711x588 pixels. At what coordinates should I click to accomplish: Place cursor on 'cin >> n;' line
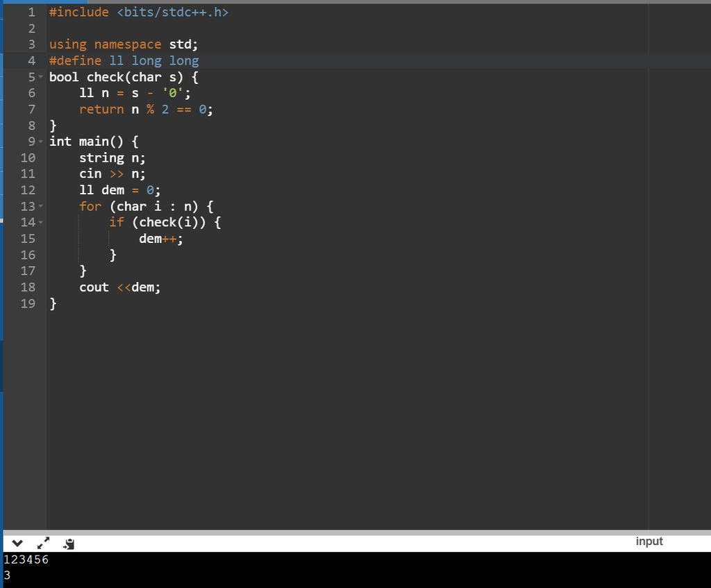point(112,174)
